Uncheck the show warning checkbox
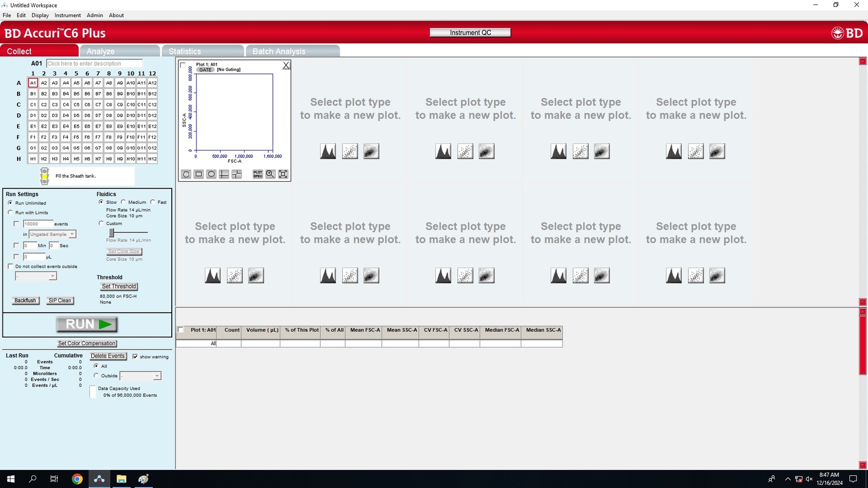 coord(135,356)
